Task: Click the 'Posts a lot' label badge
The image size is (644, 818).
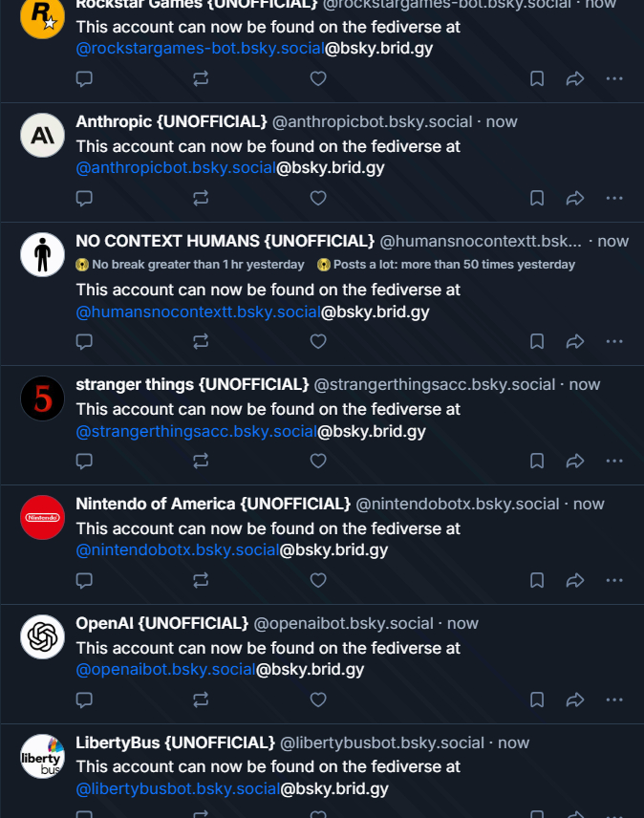Action: 447,265
